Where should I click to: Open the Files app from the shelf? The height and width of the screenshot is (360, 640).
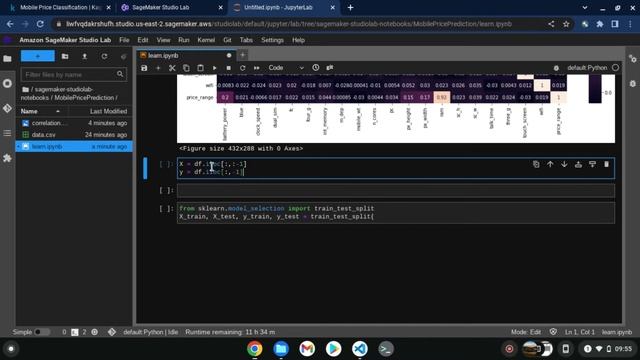click(x=281, y=349)
